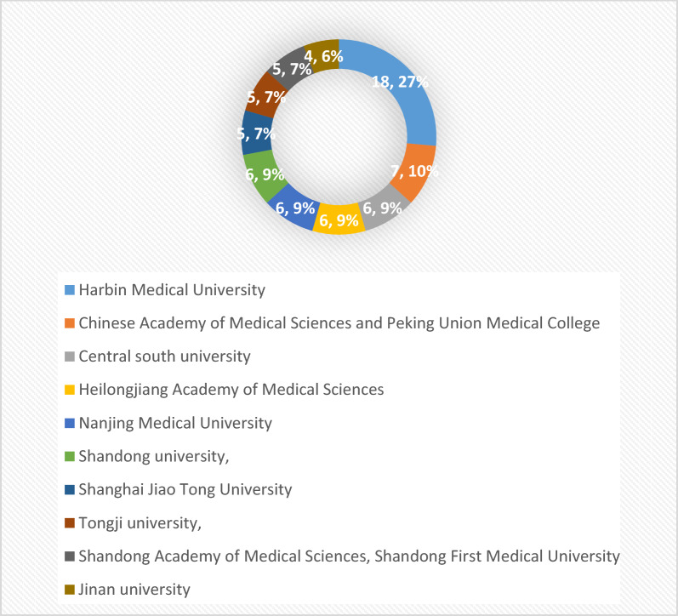Select the orange Chinese Academy legend swatch
This screenshot has width=678, height=616.
click(70, 323)
